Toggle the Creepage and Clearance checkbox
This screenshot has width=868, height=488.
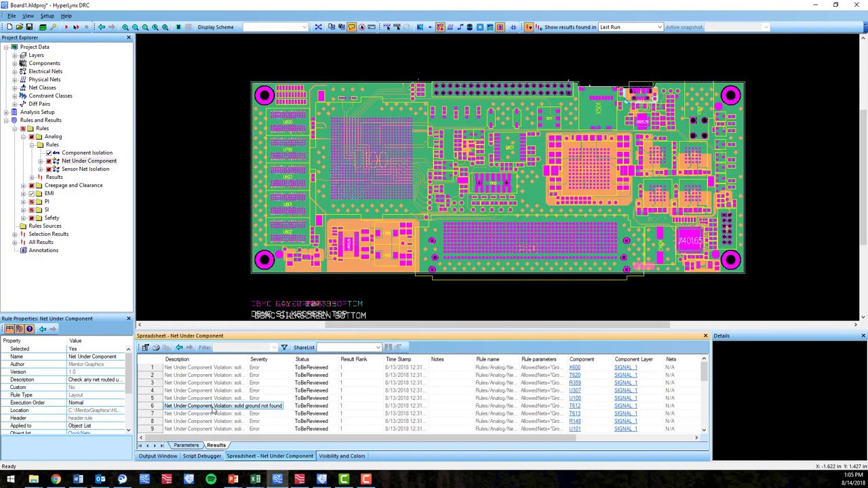click(x=31, y=185)
